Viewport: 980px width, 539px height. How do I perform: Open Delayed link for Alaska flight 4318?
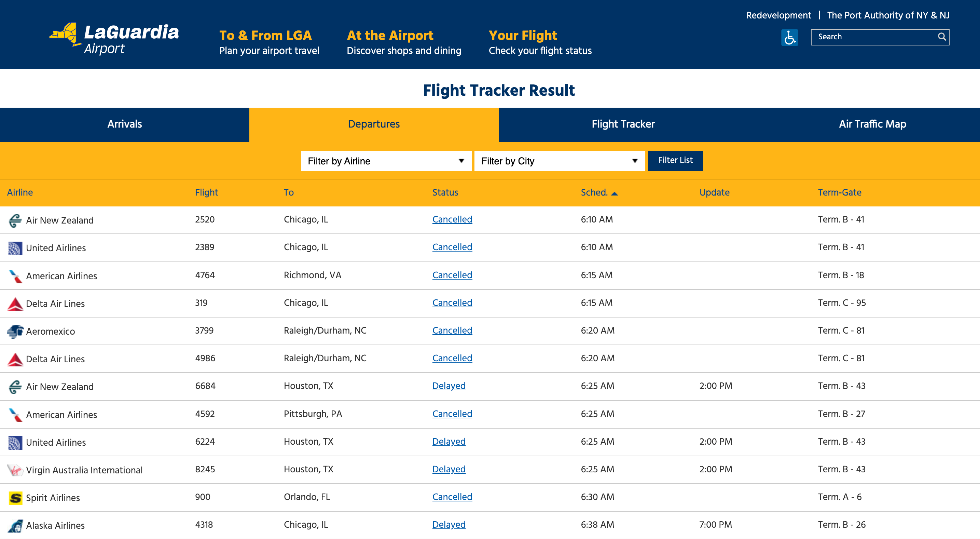pos(448,524)
